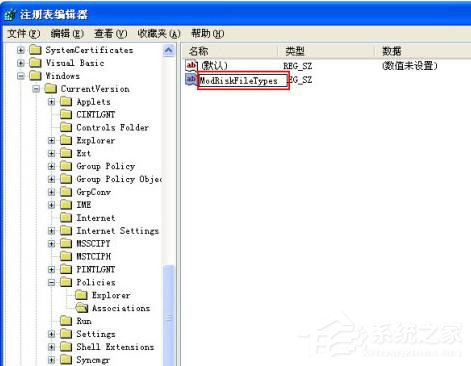The height and width of the screenshot is (366, 471).
Task: Collapse the Policies key
Action: click(51, 283)
